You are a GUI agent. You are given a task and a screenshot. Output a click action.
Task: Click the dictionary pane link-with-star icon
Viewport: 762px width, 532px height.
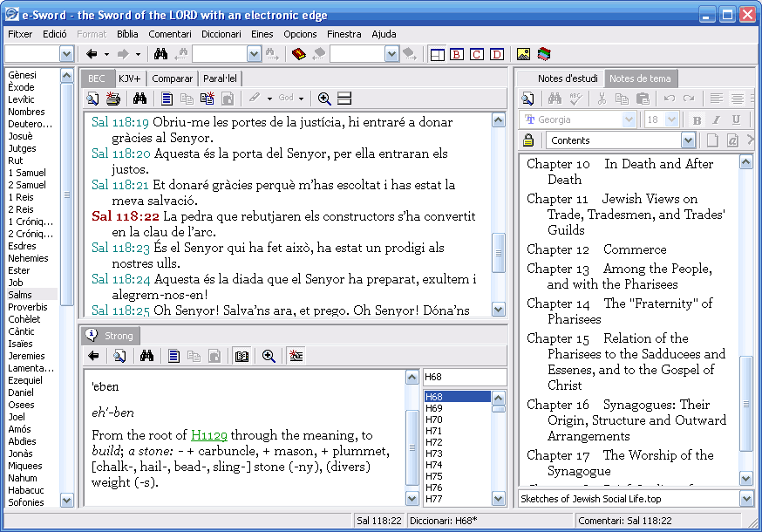click(x=296, y=356)
